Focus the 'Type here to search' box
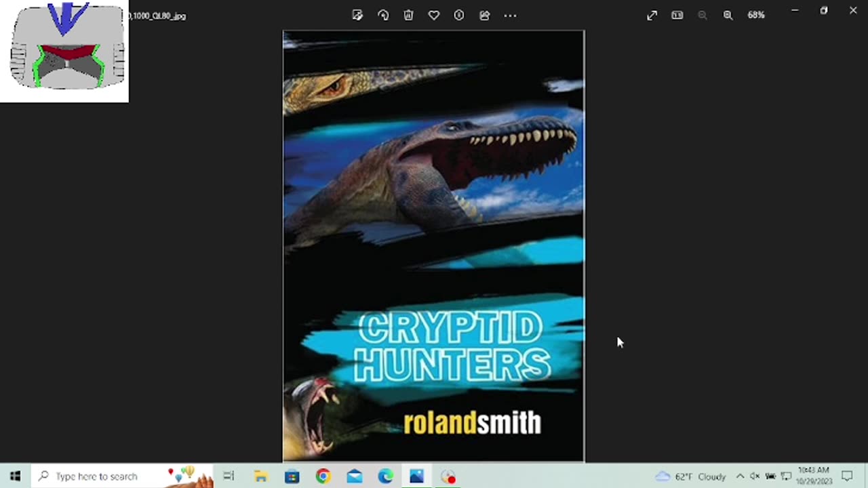Screen dimensions: 868x488 point(122,476)
